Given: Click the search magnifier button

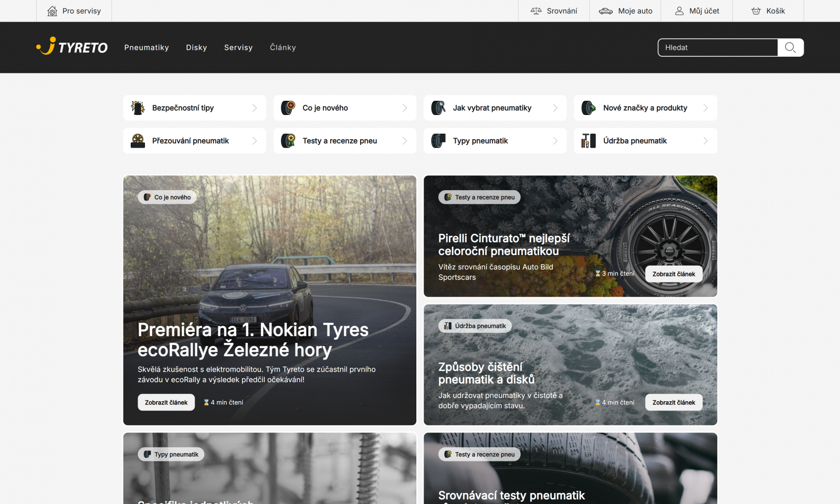Looking at the screenshot, I should [790, 47].
